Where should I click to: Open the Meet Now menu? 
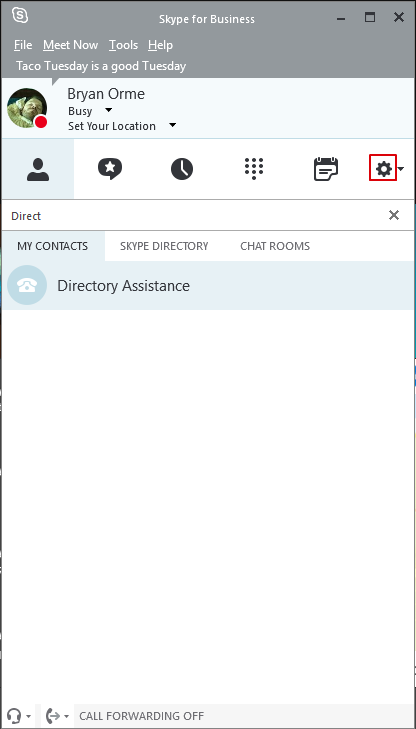click(71, 45)
